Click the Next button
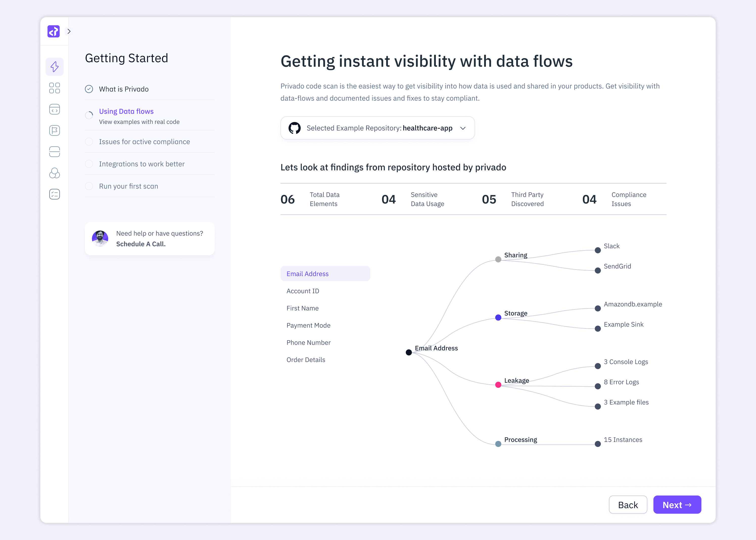 coord(677,505)
